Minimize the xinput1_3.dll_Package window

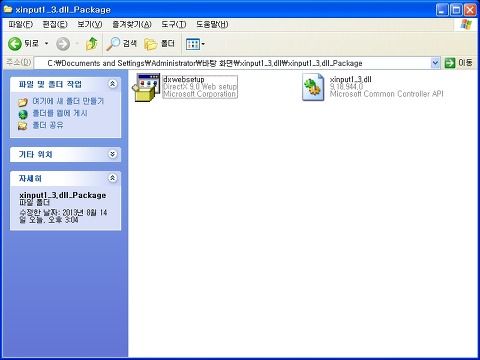click(442, 10)
